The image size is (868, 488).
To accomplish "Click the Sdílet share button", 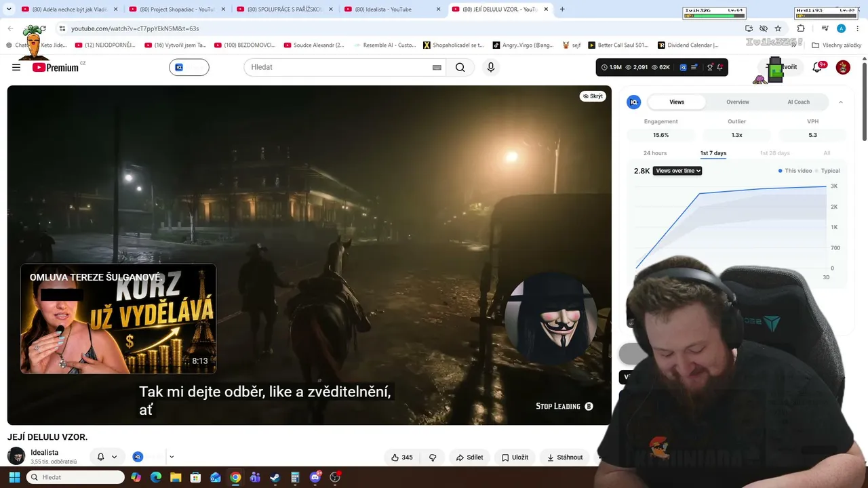I will (470, 457).
